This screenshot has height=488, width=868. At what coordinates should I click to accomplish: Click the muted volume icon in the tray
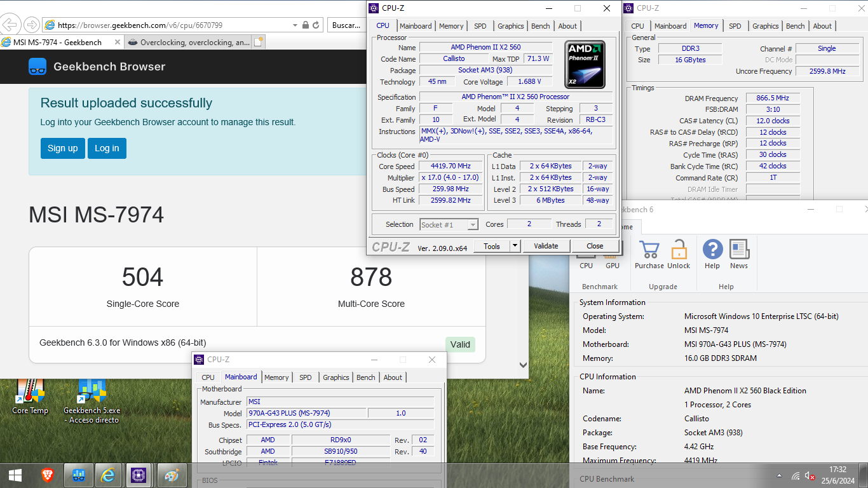(x=810, y=476)
